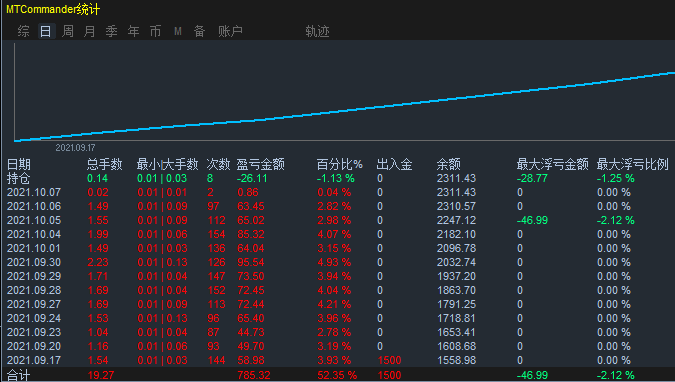This screenshot has height=382, width=675.
Task: Open the 月 monthly tab
Action: pos(90,31)
